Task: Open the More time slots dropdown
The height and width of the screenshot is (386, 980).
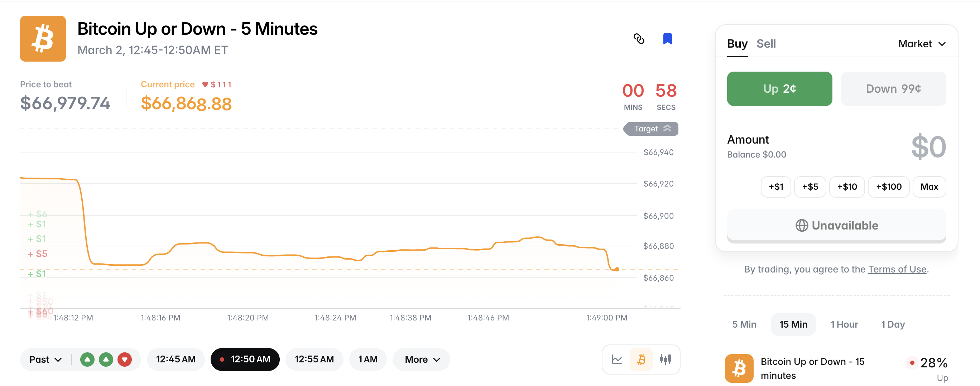Action: click(x=422, y=360)
